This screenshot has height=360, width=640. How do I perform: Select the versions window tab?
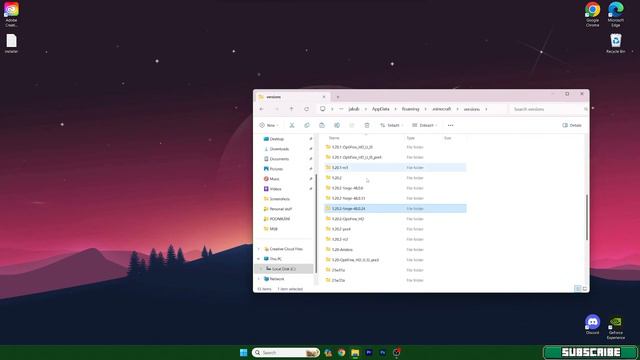point(291,97)
